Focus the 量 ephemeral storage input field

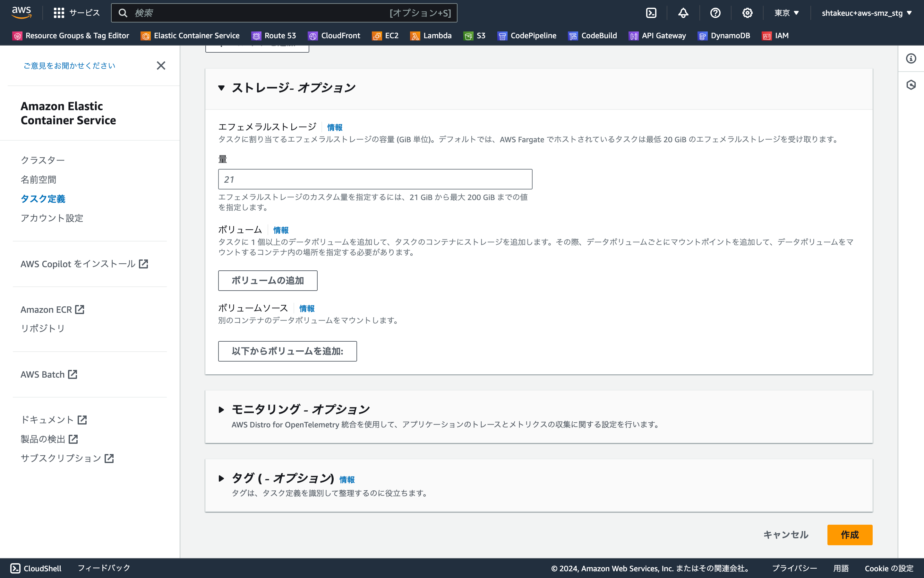point(375,179)
